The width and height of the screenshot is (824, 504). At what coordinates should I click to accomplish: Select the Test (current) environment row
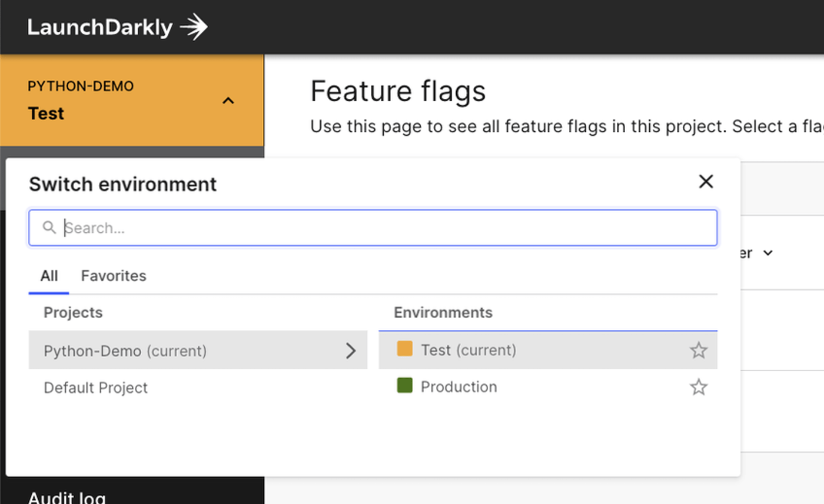tap(548, 351)
